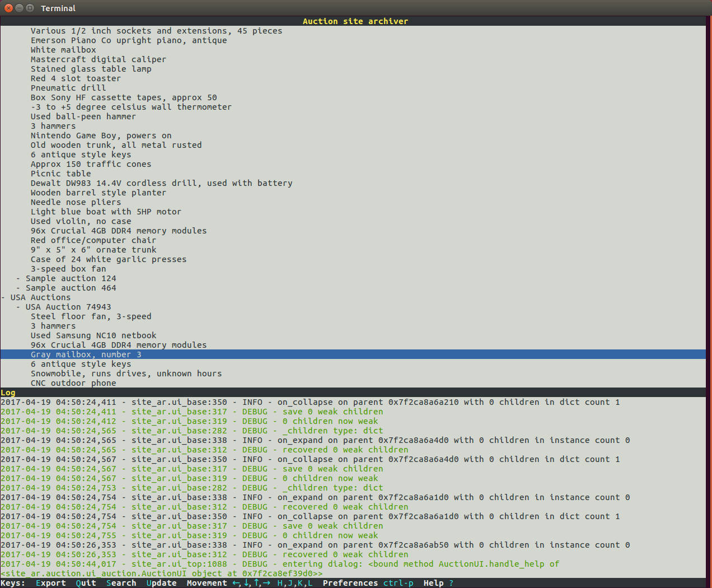Click Quit in the keys bar
Screen dimensions: 712x588
pyautogui.click(x=86, y=583)
